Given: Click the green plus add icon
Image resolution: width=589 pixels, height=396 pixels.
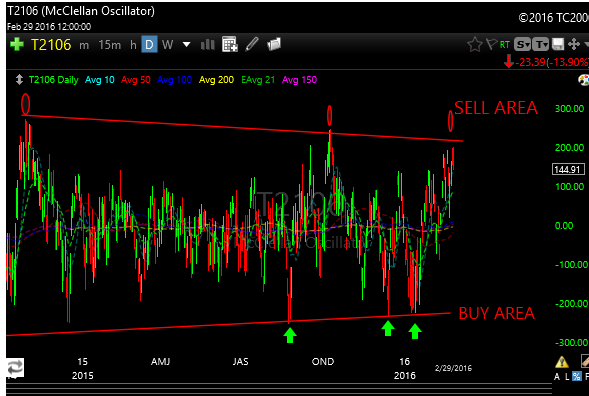Looking at the screenshot, I should coord(17,44).
